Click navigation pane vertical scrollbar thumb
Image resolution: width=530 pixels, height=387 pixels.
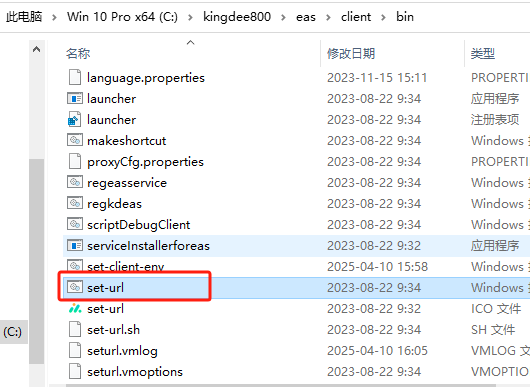(x=37, y=261)
